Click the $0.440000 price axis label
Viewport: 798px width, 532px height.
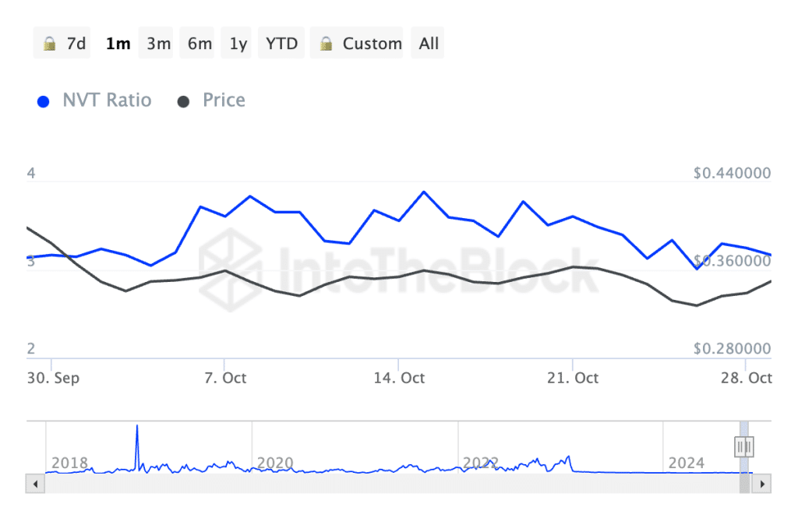coord(732,173)
